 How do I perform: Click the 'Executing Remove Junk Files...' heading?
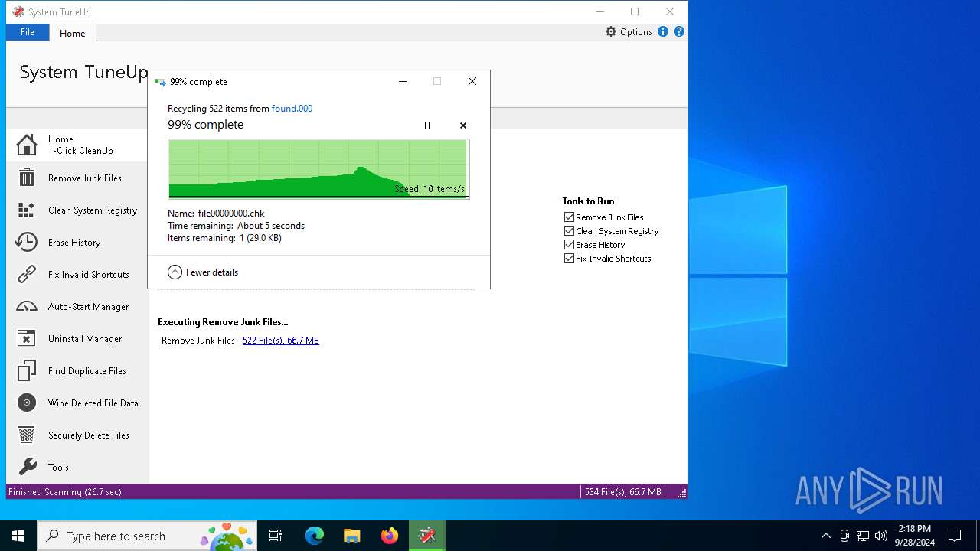(x=223, y=322)
